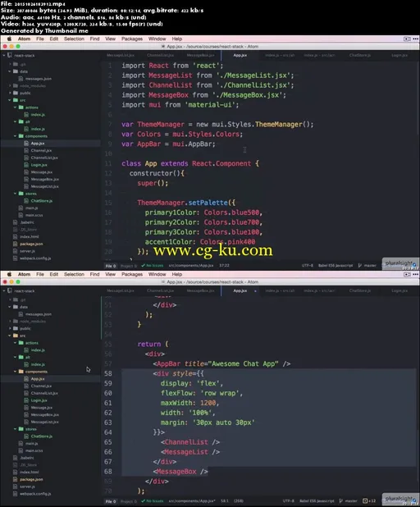Viewport: 420px width, 507px height.
Task: Click cursor position 37:22 in top status bar
Action: pyautogui.click(x=224, y=266)
